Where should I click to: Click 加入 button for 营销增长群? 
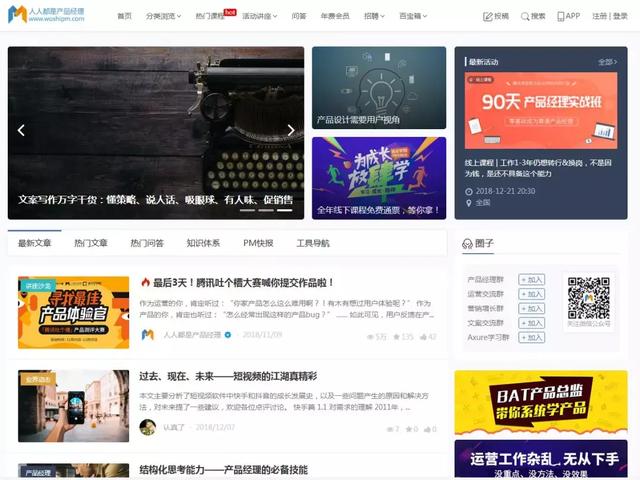coord(531,308)
